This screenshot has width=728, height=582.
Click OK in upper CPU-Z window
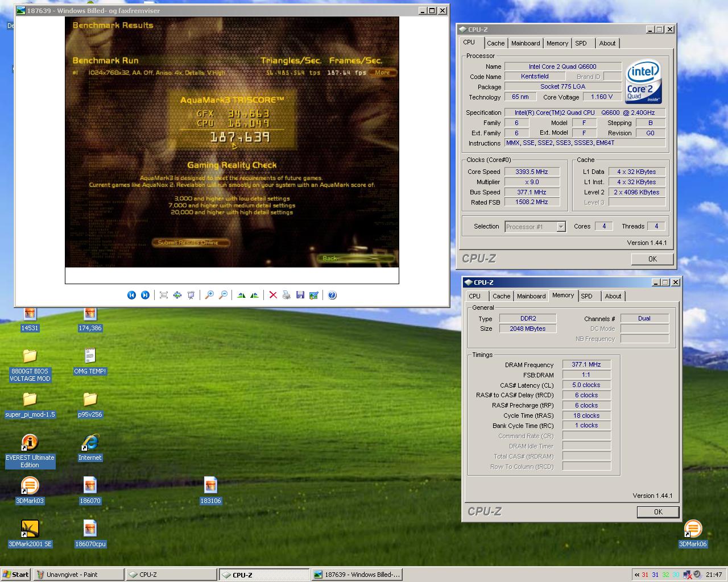coord(652,259)
